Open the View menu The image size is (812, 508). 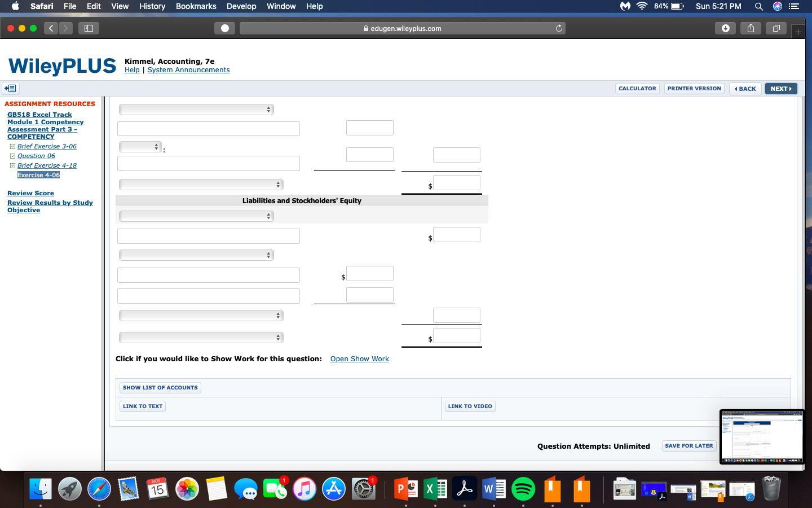click(120, 6)
